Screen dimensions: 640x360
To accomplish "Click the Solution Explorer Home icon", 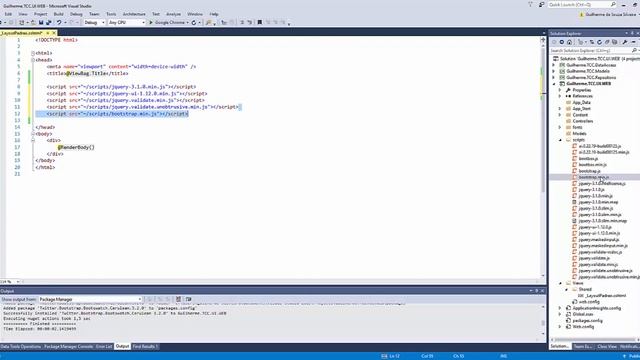I will point(569,42).
